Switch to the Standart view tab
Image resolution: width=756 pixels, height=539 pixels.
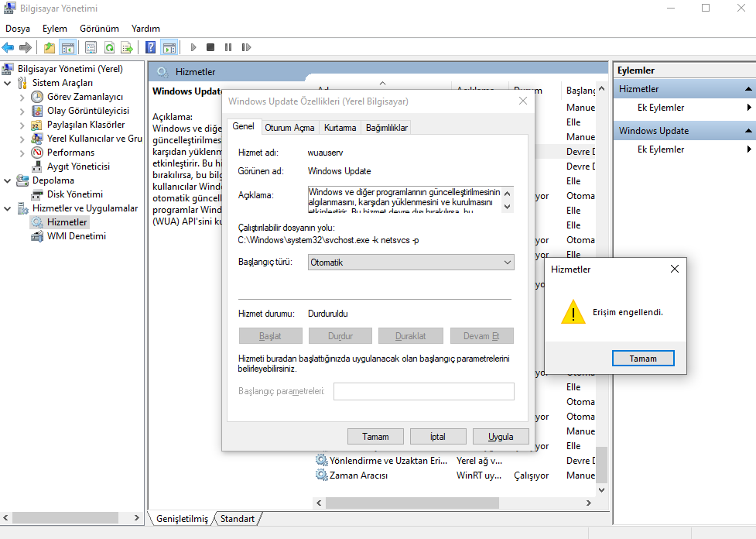238,519
